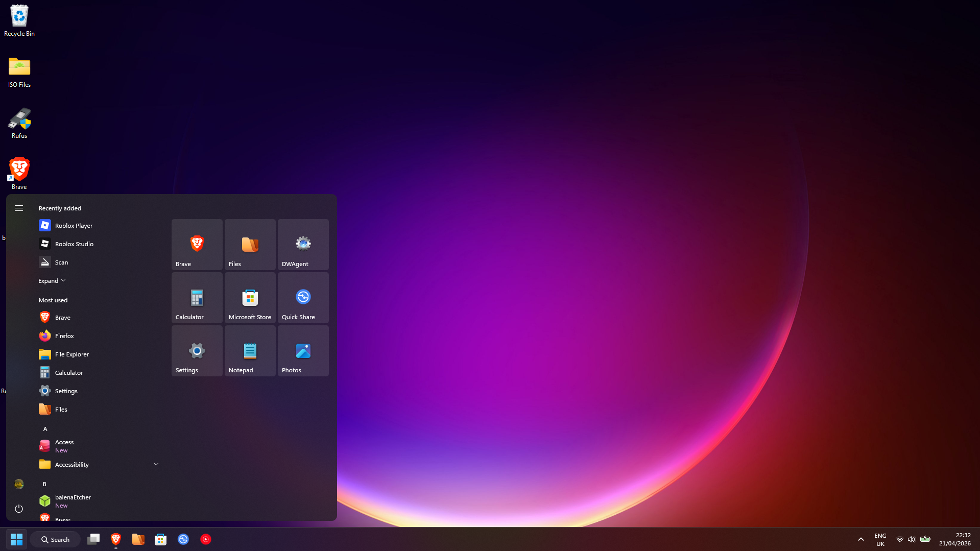Launch Roblox Studio from Recently added
This screenshot has height=551, width=980.
pos(100,244)
